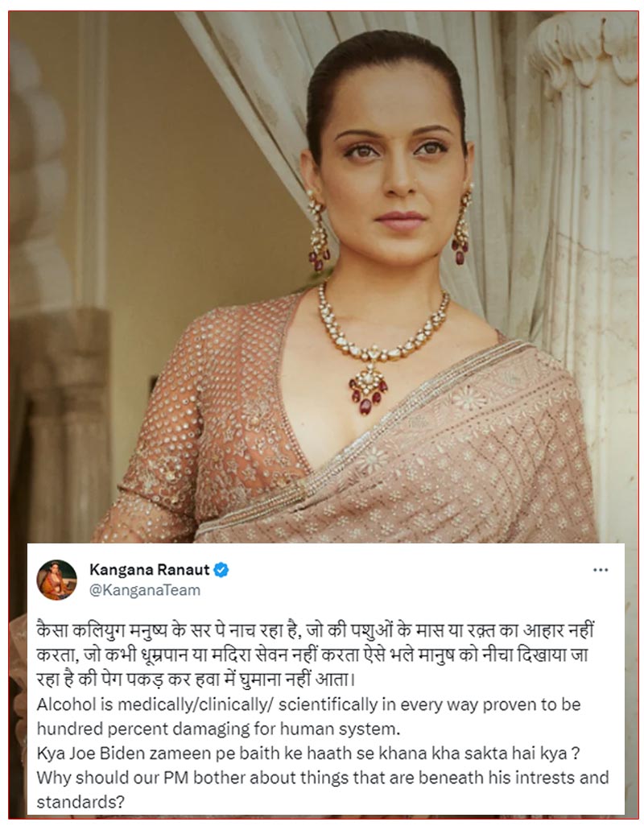Screen dimensions: 644x826
Task: Click the earring on the right side of photo
Action: [x=460, y=225]
